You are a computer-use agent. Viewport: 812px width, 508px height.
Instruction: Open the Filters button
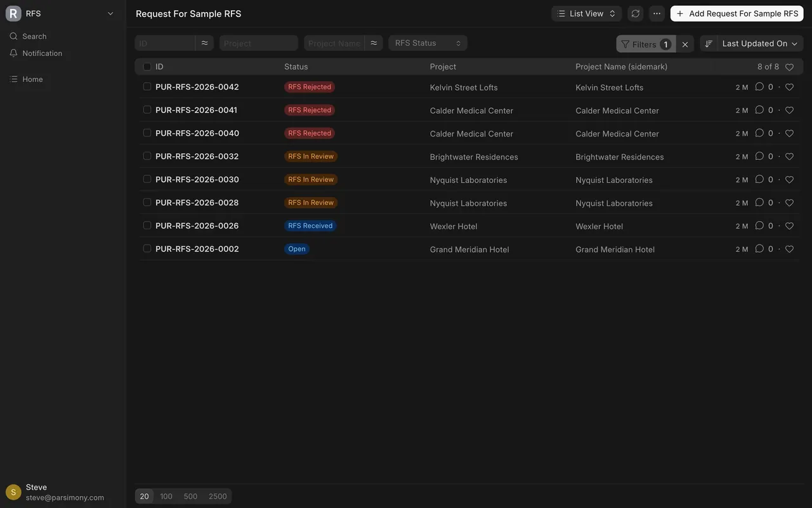coord(646,44)
